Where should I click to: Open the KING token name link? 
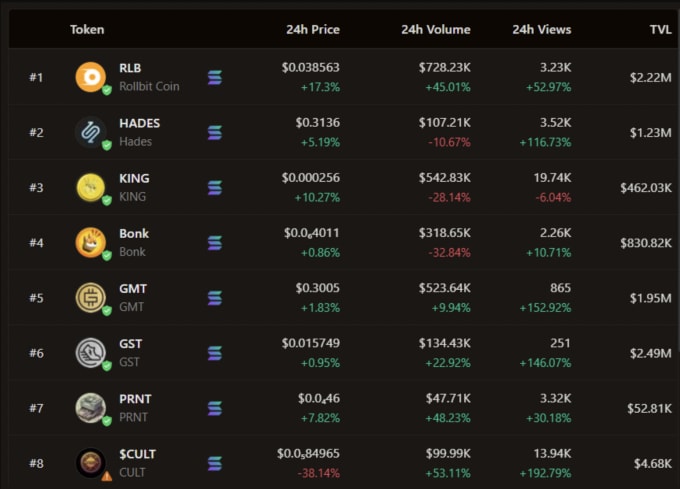(134, 178)
